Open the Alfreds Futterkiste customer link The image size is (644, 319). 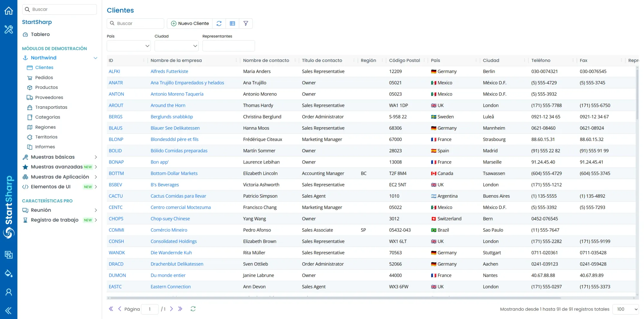(169, 71)
